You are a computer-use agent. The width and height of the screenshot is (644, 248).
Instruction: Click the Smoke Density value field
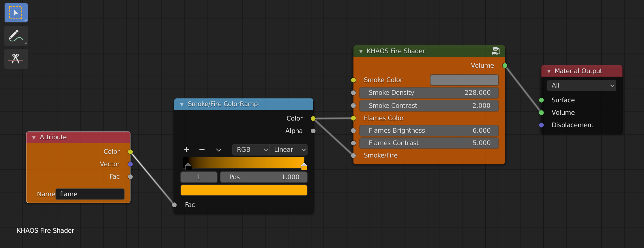pyautogui.click(x=429, y=93)
